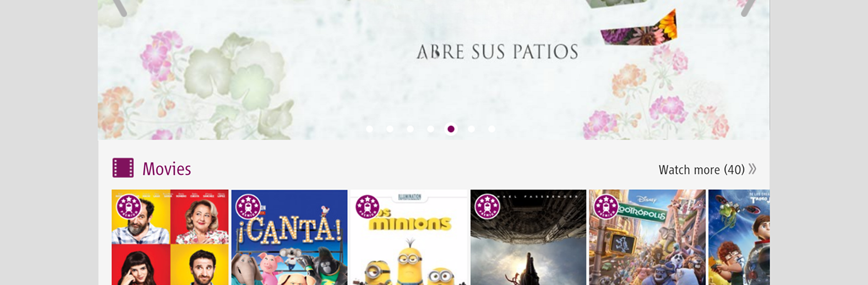
Task: Go to the next carousel banner arrow
Action: click(748, 7)
